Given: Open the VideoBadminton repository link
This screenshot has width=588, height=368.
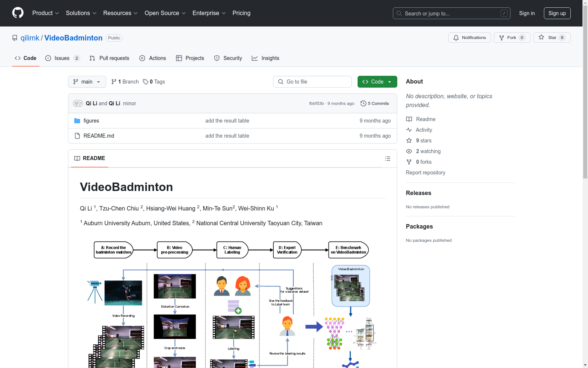Looking at the screenshot, I should click(73, 38).
